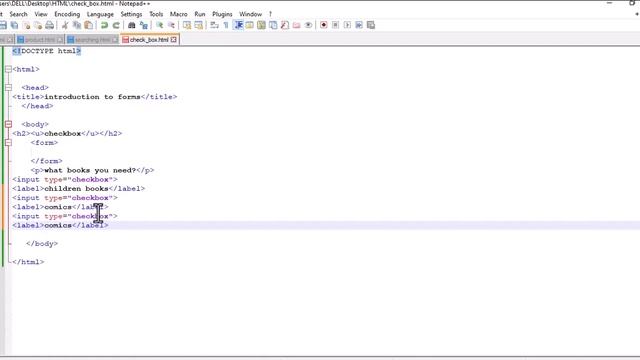
Task: Collapse the <head> fold marker
Action: (x=8, y=88)
